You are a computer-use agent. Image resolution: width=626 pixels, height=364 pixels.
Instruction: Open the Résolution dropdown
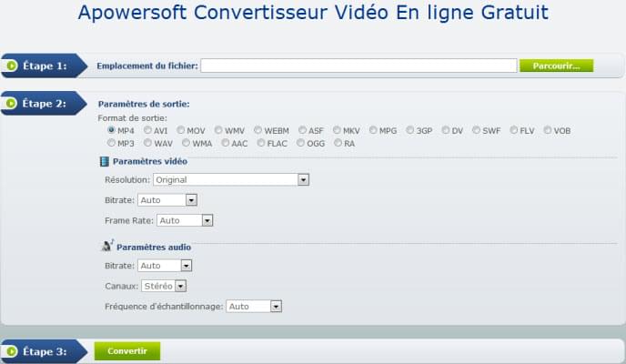tap(231, 180)
